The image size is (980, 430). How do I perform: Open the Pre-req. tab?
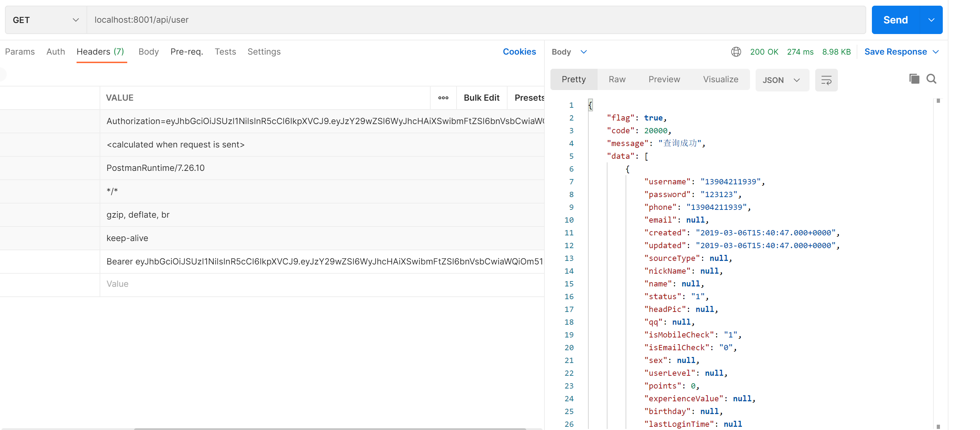point(187,52)
